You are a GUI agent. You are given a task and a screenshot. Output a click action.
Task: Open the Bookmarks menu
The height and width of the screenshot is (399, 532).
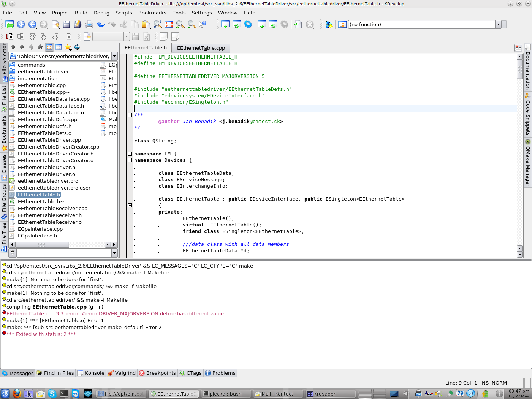pos(152,13)
